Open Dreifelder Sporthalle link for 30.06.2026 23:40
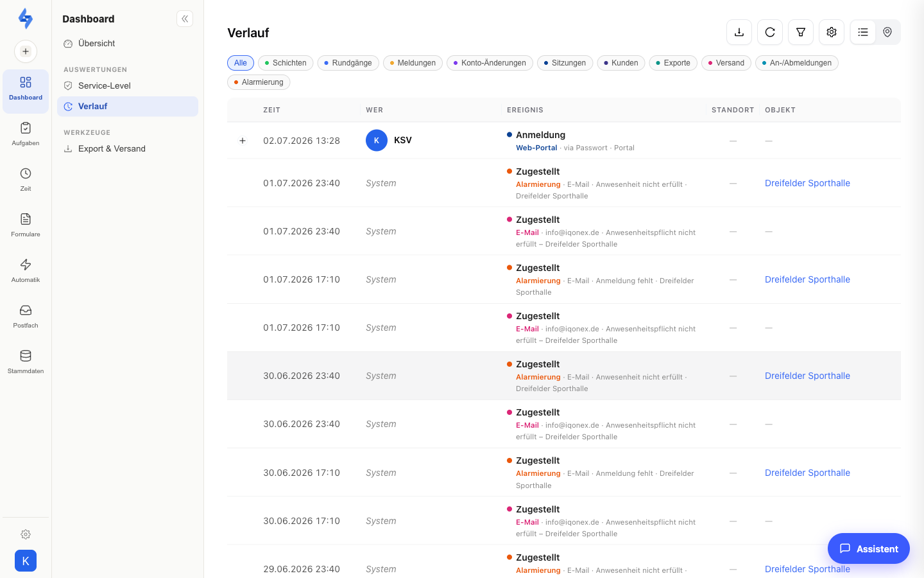This screenshot has height=578, width=924. [807, 376]
